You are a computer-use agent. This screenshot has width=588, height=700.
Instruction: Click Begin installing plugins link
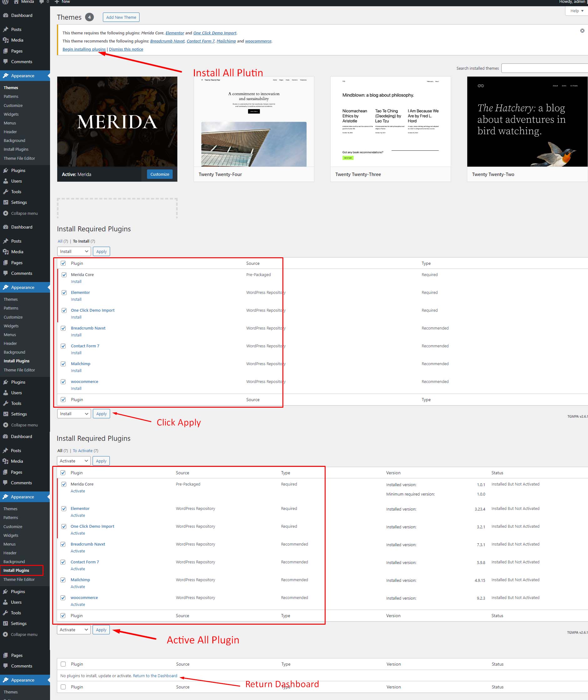coord(84,49)
